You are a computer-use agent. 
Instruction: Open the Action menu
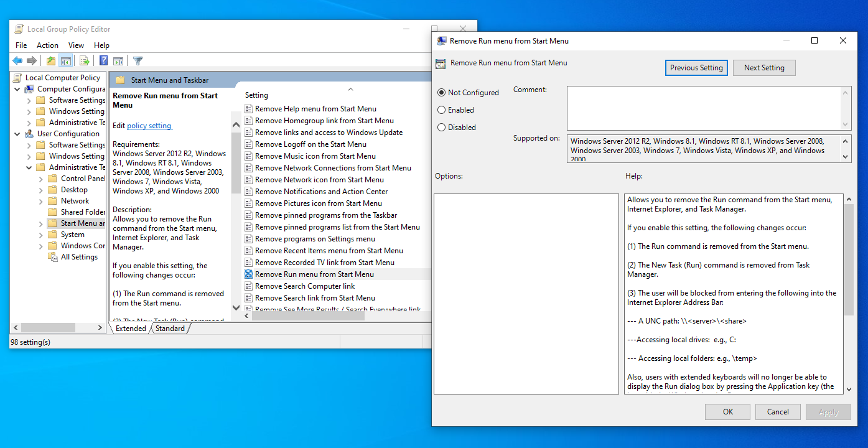pyautogui.click(x=47, y=45)
